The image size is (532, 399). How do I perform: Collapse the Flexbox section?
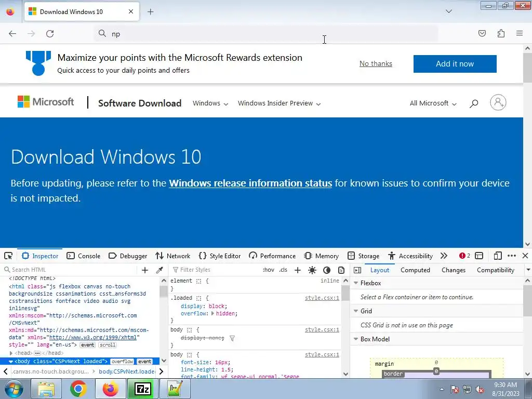click(x=356, y=283)
